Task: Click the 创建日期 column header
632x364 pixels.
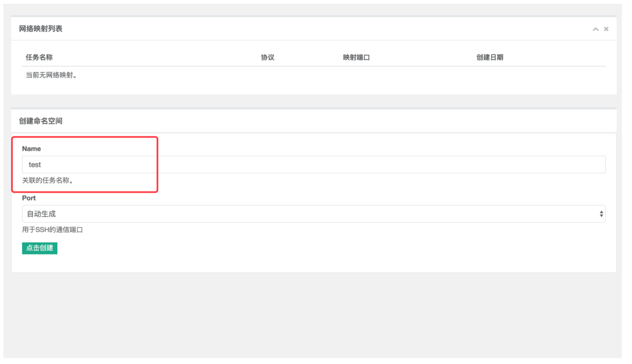Action: coord(490,57)
